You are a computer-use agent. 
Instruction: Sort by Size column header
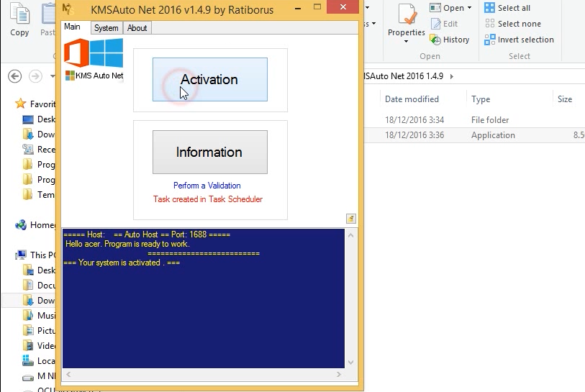[x=565, y=99]
